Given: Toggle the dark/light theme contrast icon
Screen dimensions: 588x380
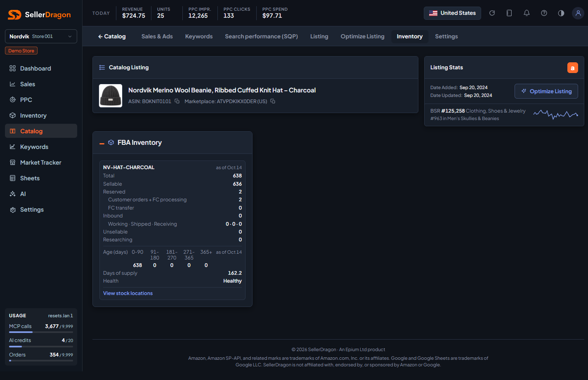Looking at the screenshot, I should [561, 13].
